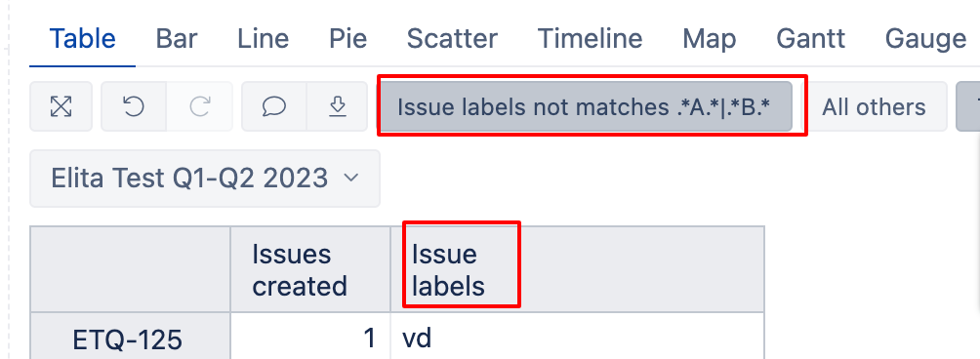Choose the Timeline tab

pyautogui.click(x=590, y=39)
